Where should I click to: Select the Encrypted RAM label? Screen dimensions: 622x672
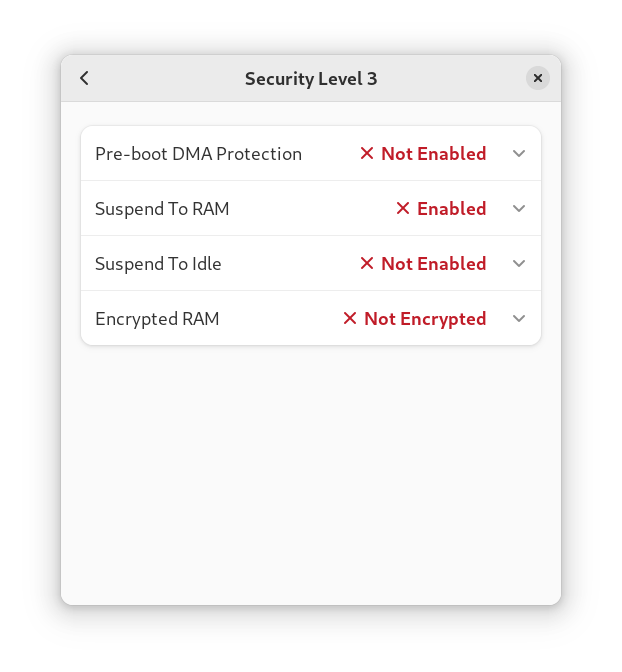point(157,319)
